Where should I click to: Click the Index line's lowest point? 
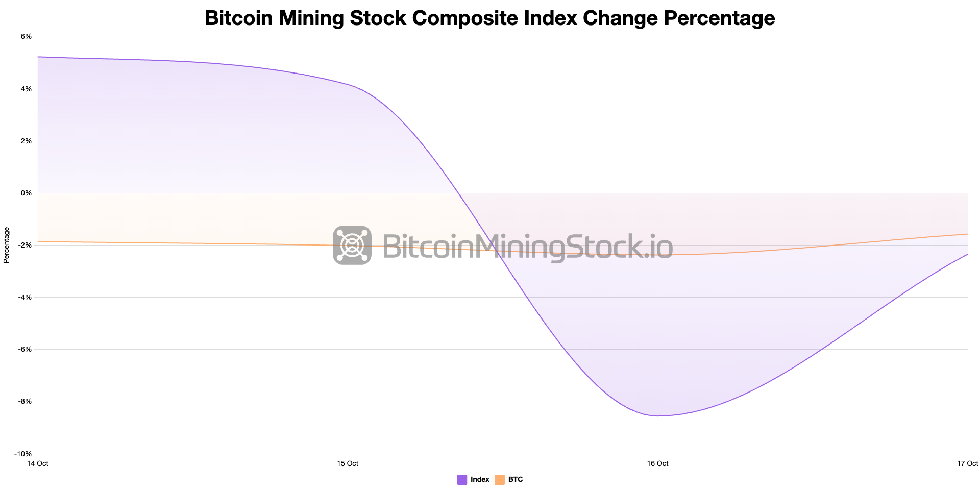tap(658, 415)
